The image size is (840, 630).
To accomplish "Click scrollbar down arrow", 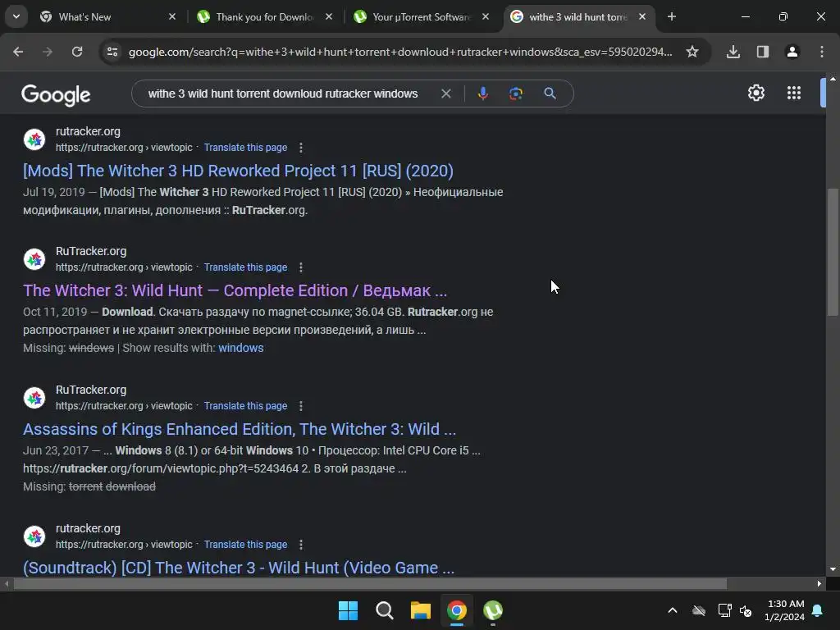I will (x=833, y=569).
